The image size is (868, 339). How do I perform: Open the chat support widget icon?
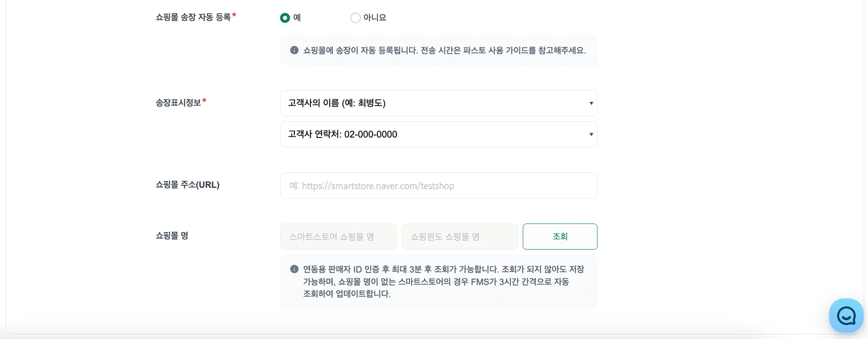(846, 316)
